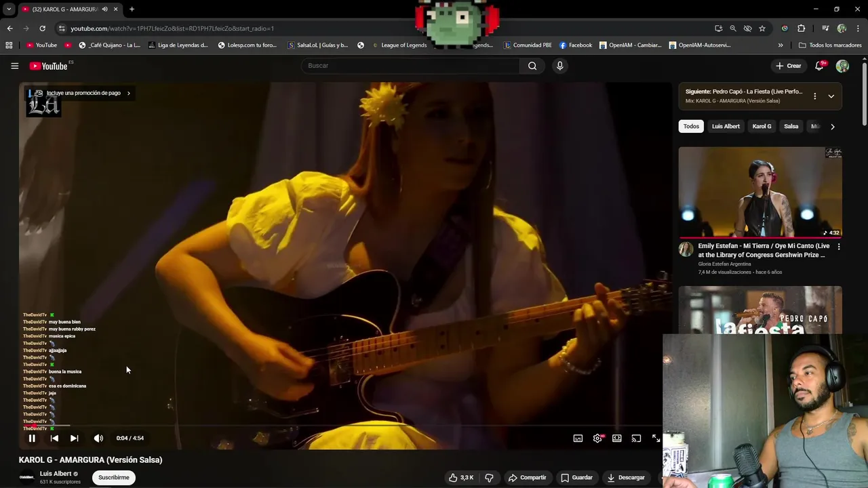
Task: Expand paid promotion notice chevron
Action: point(128,93)
